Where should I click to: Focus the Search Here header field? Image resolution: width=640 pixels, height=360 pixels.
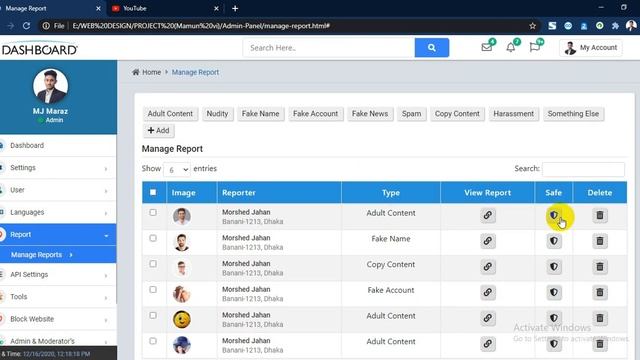(329, 48)
